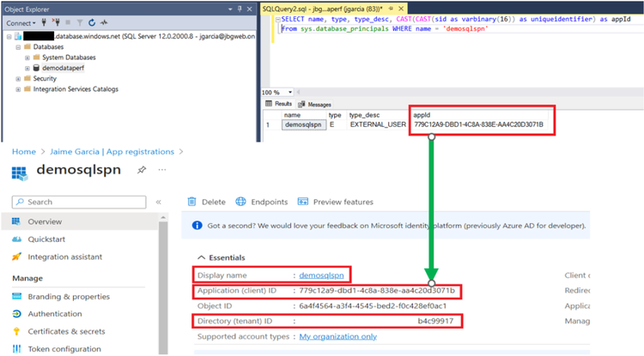This screenshot has width=644, height=356.
Task: Click the Search box in the app menu
Action: [x=79, y=202]
